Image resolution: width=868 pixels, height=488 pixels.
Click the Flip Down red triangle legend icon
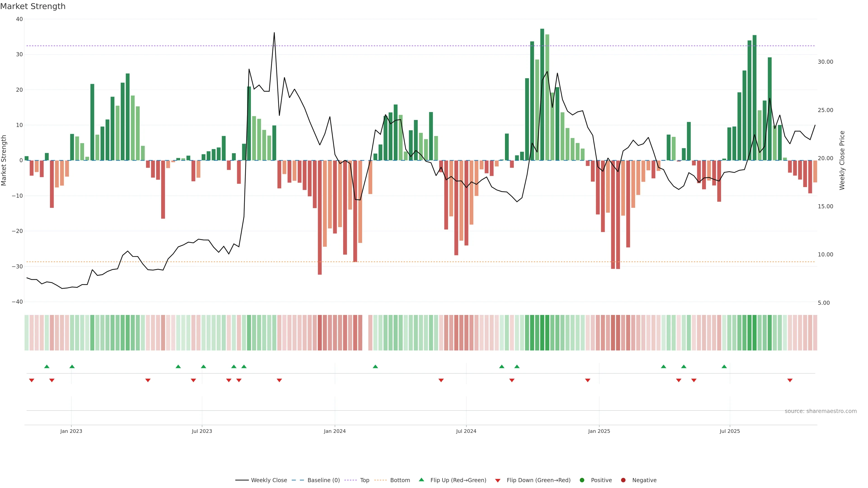tap(498, 480)
